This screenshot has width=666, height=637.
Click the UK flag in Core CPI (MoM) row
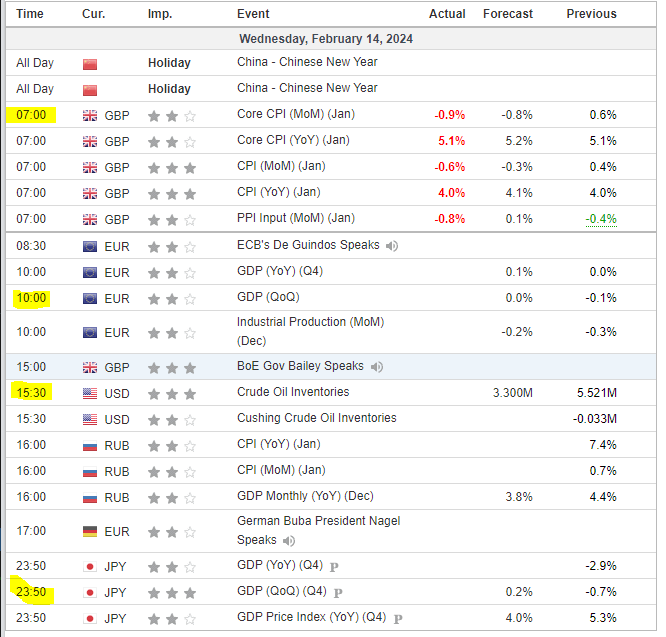tap(90, 116)
